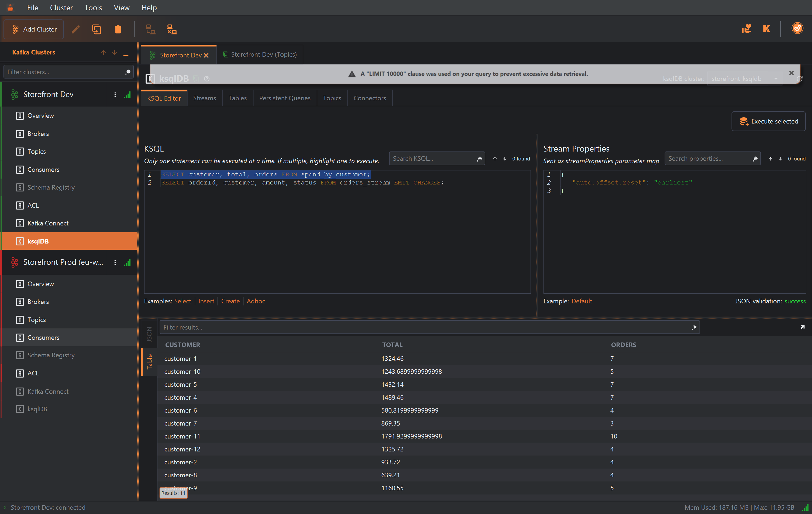This screenshot has width=812, height=514.
Task: Pop out results with arrow icon
Action: coord(803,327)
